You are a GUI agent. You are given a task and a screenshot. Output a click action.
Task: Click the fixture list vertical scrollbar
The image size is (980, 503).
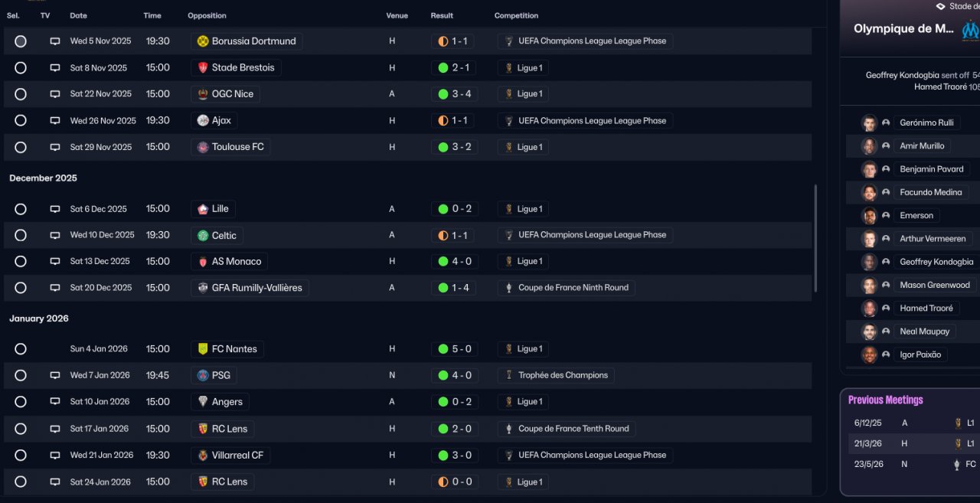tap(815, 237)
